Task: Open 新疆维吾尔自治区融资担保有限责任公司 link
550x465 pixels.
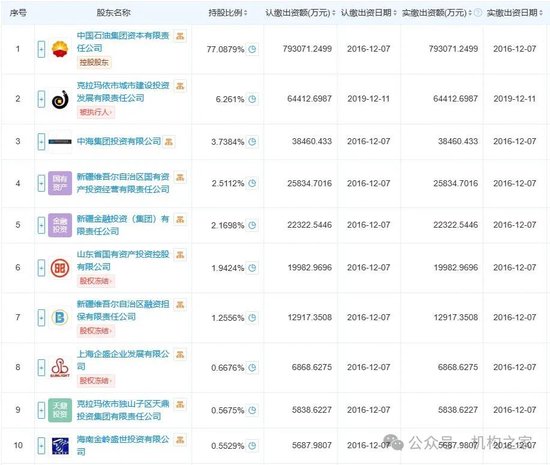Action: pos(123,311)
